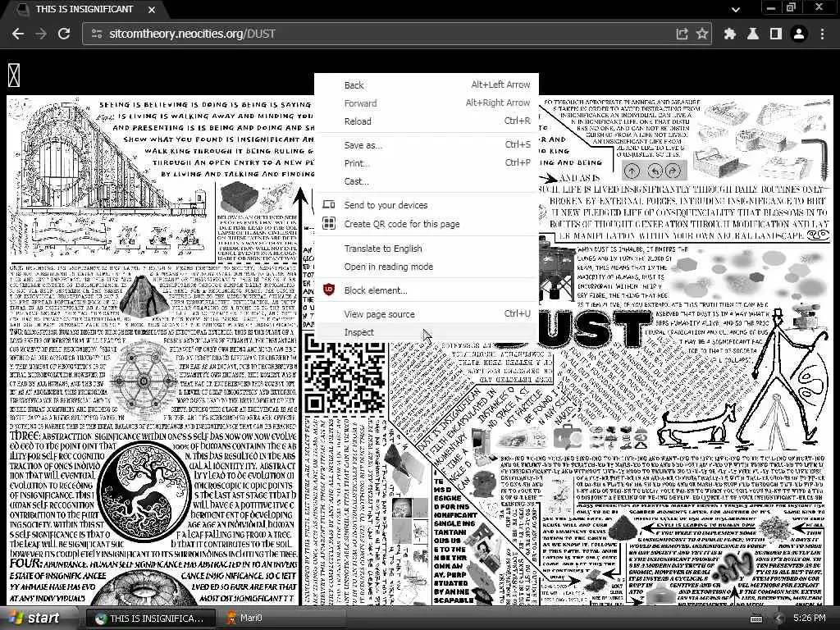Choose Inspect in the context menu
This screenshot has height=630, width=840.
tap(427, 332)
